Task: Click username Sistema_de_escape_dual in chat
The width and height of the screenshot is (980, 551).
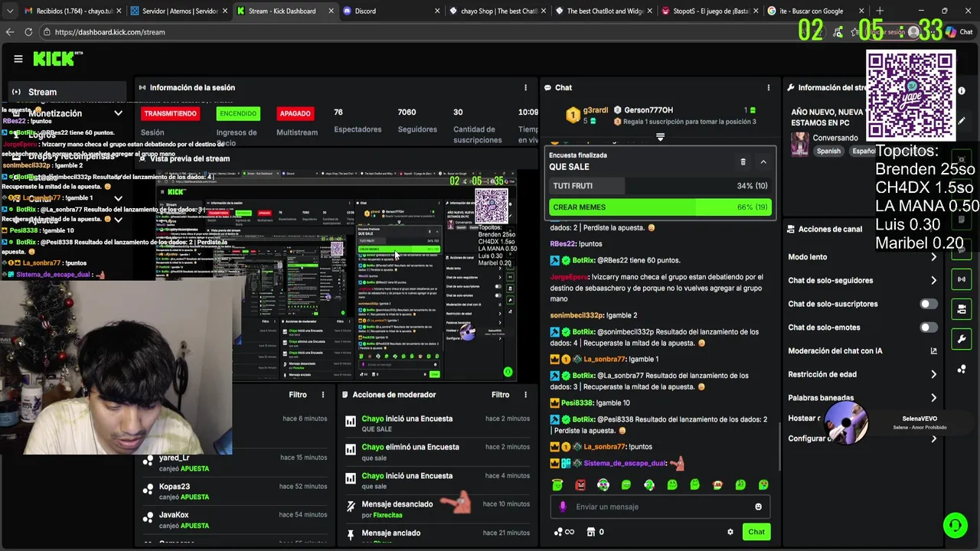Action: pos(625,464)
